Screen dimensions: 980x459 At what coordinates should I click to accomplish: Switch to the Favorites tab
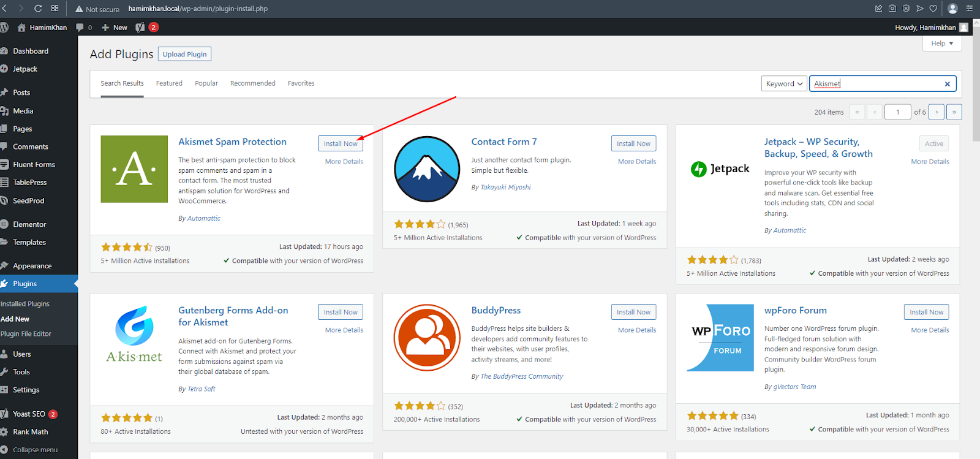coord(301,83)
